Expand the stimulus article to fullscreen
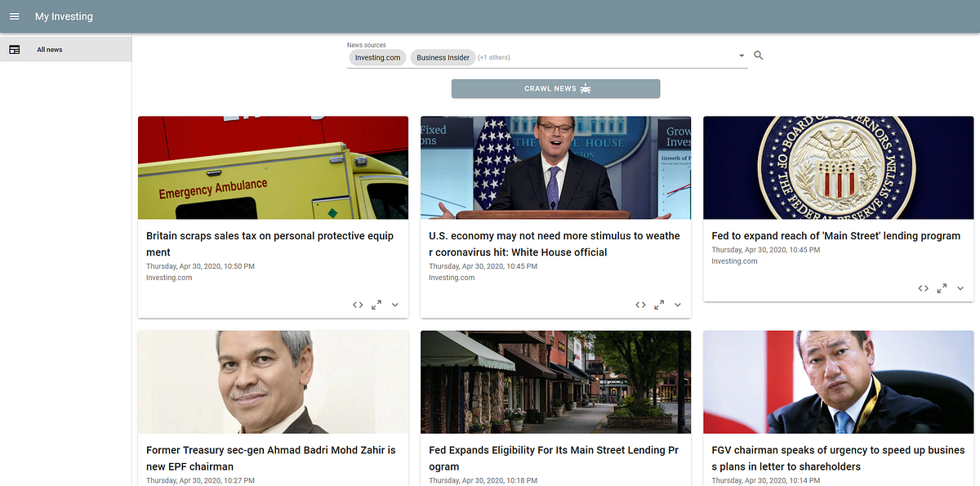980x486 pixels. tap(659, 305)
